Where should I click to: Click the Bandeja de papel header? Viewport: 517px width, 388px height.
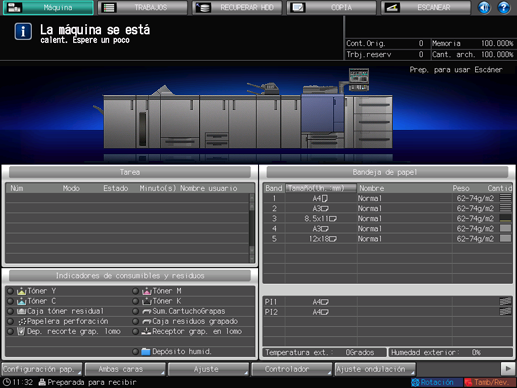pos(387,172)
